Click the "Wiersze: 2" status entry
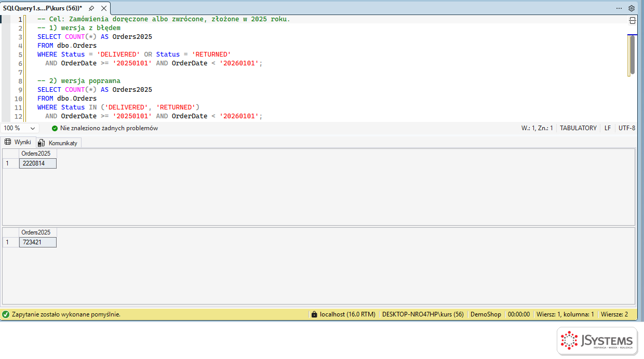This screenshot has height=359, width=644. point(614,314)
